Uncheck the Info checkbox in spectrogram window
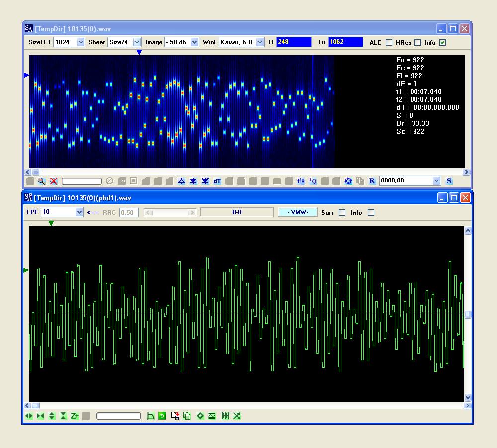 click(443, 42)
